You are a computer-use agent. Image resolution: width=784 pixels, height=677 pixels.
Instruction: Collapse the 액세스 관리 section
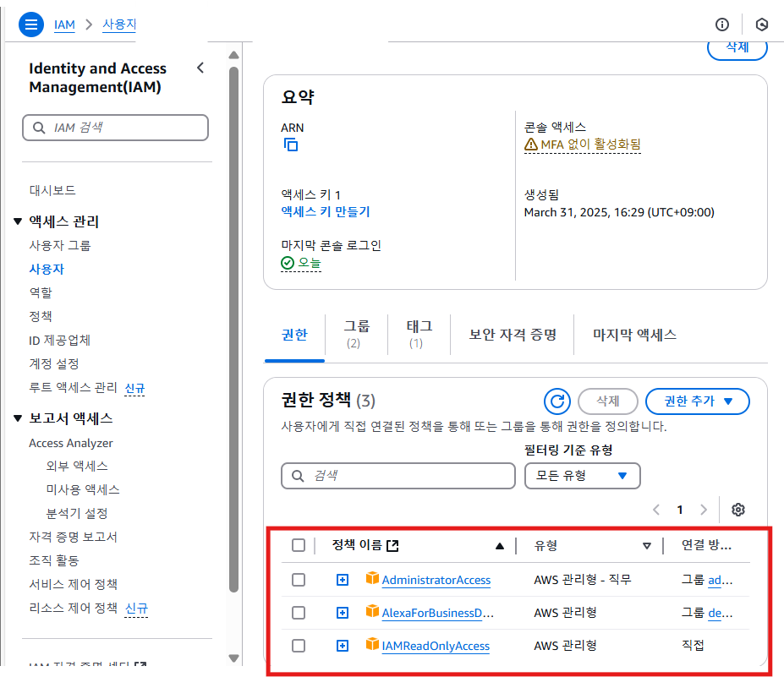pyautogui.click(x=18, y=221)
